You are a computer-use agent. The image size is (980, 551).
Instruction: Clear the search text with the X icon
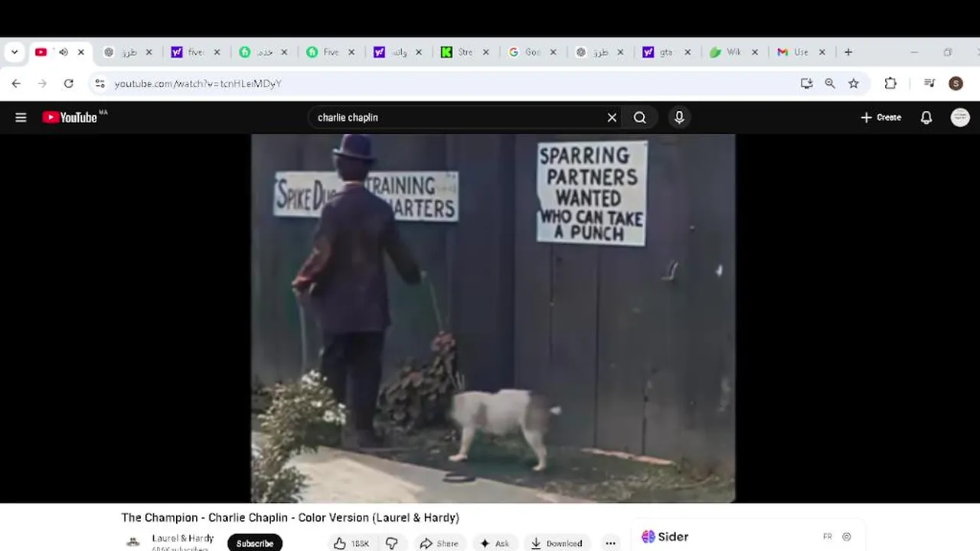(x=612, y=117)
